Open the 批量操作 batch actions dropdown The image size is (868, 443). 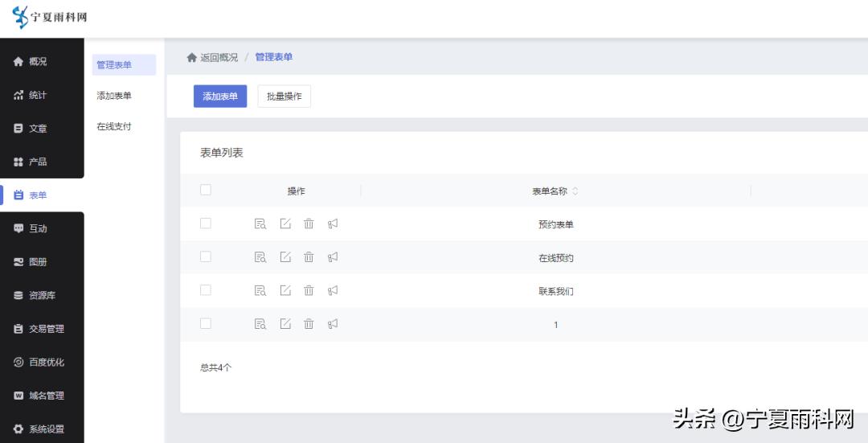(284, 96)
